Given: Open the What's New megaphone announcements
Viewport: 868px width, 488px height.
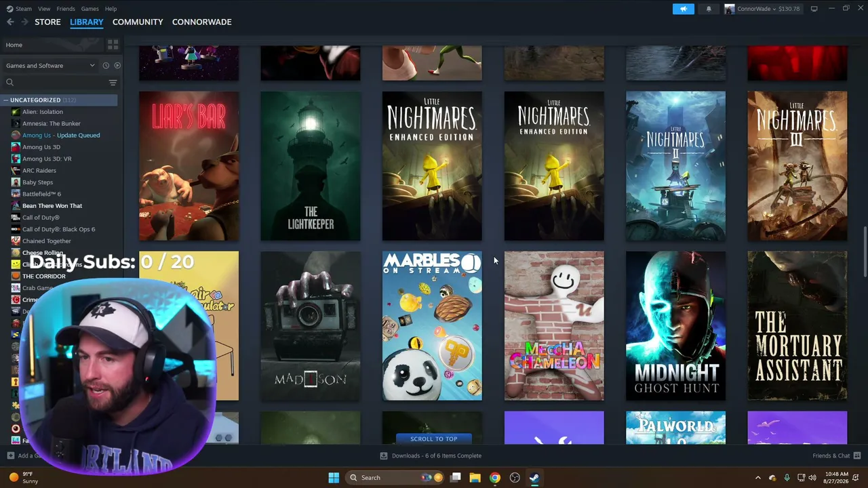Looking at the screenshot, I should (x=683, y=9).
